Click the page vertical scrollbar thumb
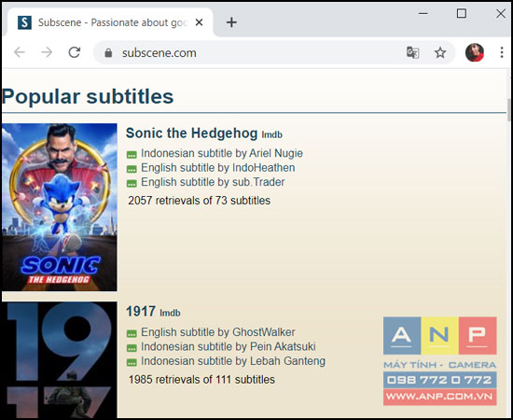Image resolution: width=513 pixels, height=420 pixels. [x=508, y=110]
